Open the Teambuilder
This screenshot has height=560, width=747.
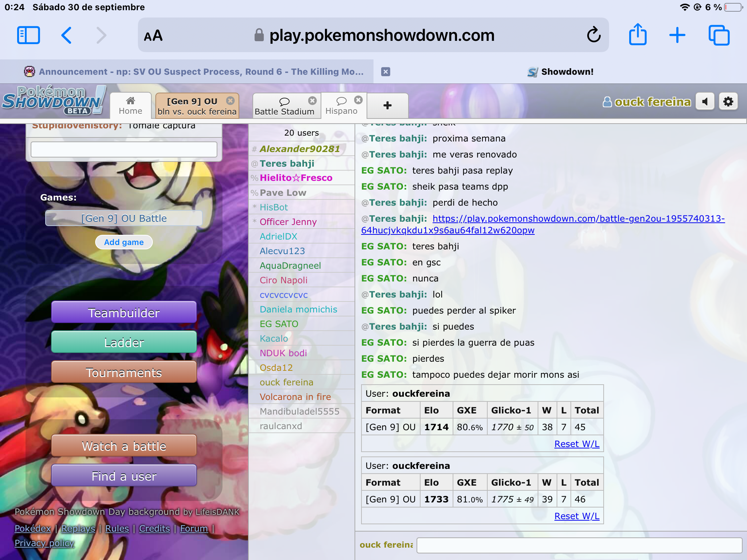124,313
